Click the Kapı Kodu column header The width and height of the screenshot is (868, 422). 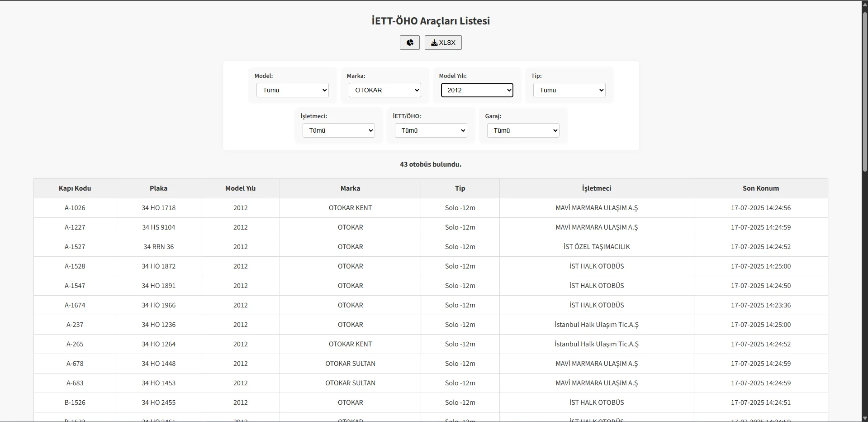[x=75, y=188]
